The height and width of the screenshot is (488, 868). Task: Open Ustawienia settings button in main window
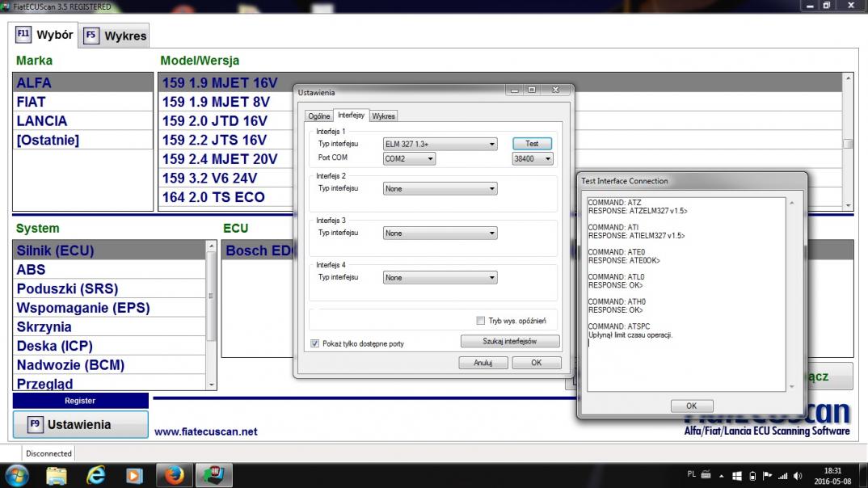(80, 424)
